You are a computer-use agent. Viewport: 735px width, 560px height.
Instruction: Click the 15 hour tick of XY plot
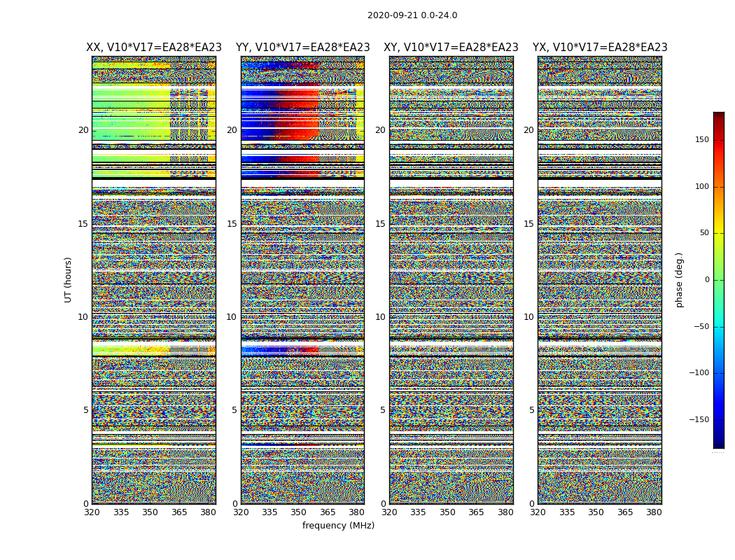(x=381, y=224)
